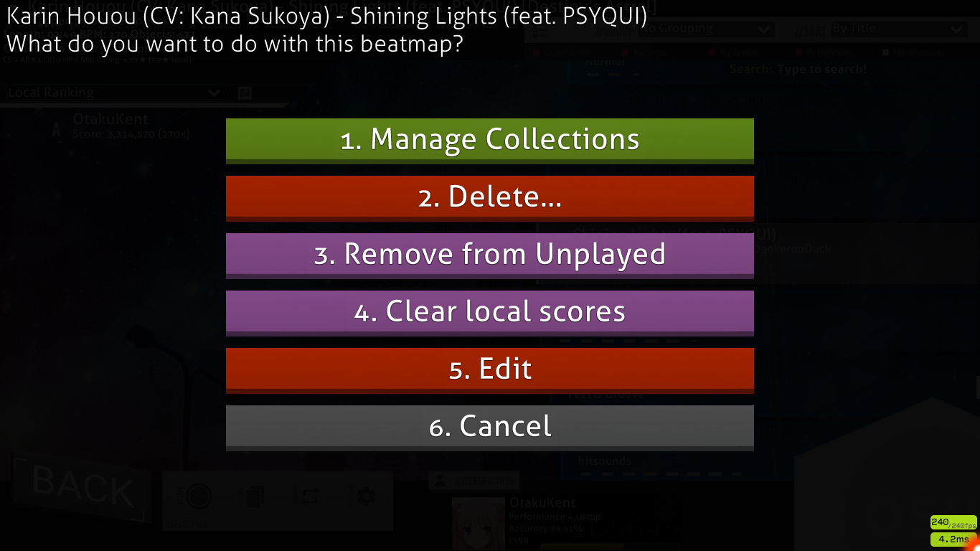Click the Options gear icon
The image size is (980, 551).
coord(365,496)
